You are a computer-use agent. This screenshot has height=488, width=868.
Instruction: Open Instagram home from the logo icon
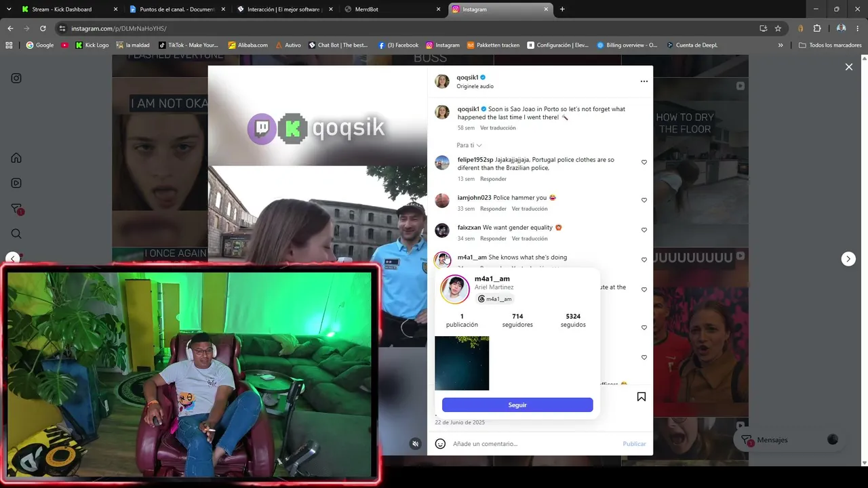coord(16,78)
